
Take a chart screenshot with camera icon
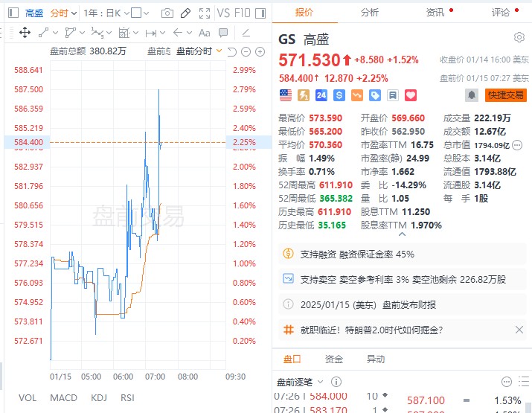click(167, 13)
